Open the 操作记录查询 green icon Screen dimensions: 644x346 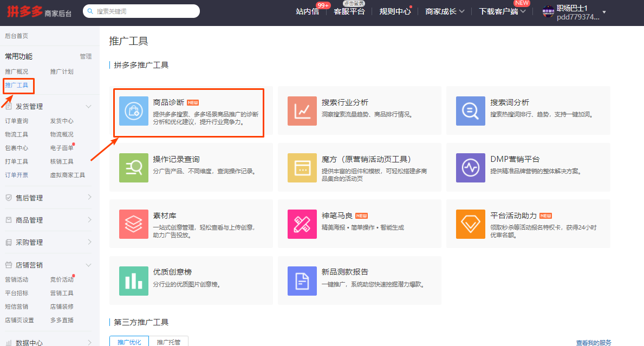[133, 167]
